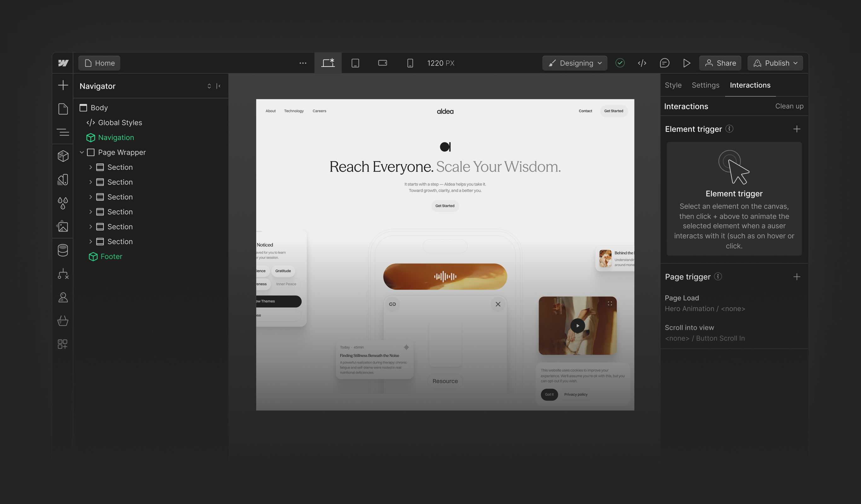Open the Logic flow icon in sidebar
The width and height of the screenshot is (861, 504).
click(x=63, y=274)
